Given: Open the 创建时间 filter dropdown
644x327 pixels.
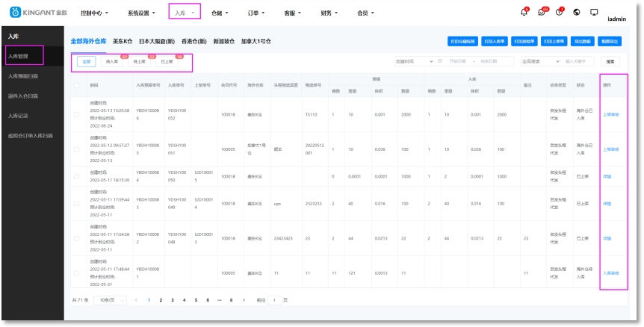Looking at the screenshot, I should click(x=413, y=61).
